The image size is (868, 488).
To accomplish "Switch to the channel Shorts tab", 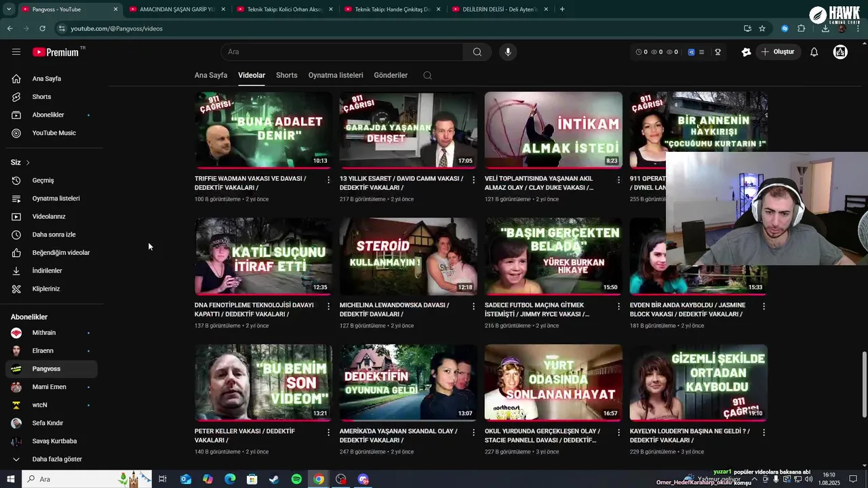I will coord(287,75).
